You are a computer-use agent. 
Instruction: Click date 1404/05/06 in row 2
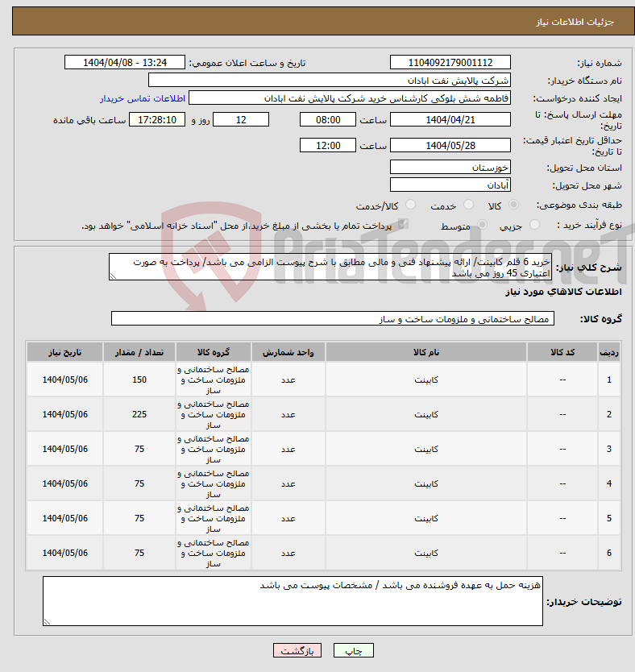pyautogui.click(x=64, y=414)
